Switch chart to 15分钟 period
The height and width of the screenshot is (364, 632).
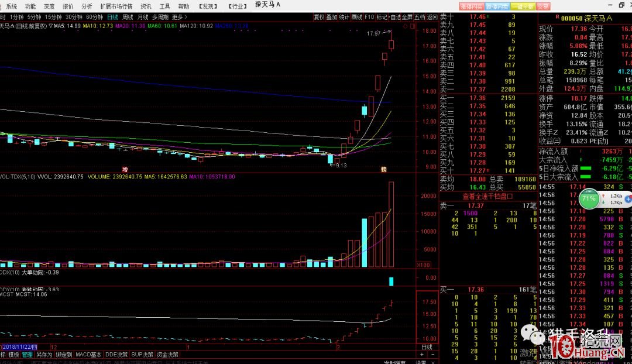click(x=53, y=17)
